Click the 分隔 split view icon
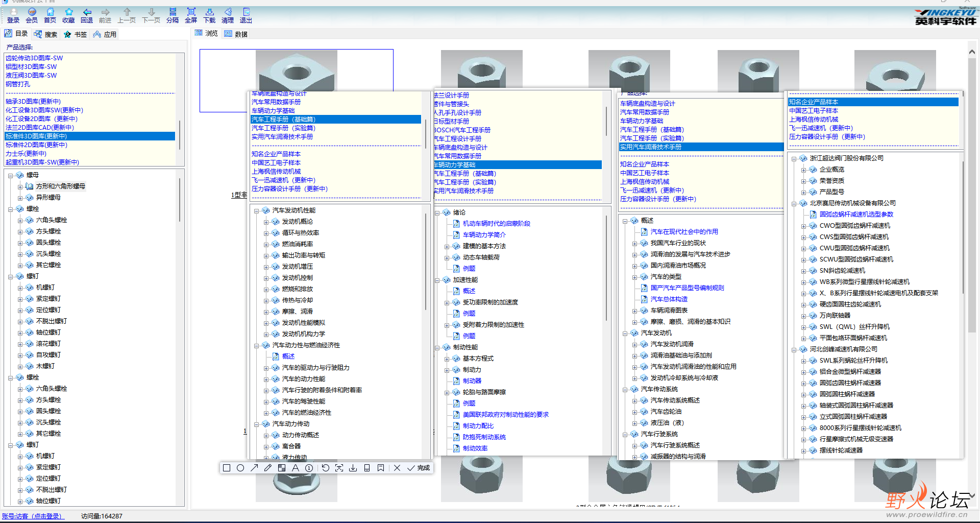980x523 pixels. [x=173, y=16]
